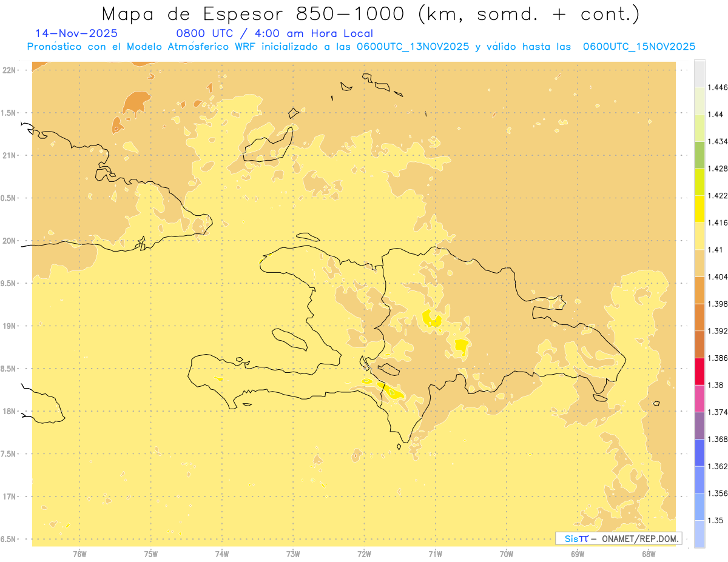
Task: Click the legend value 1.41
Action: tap(716, 250)
